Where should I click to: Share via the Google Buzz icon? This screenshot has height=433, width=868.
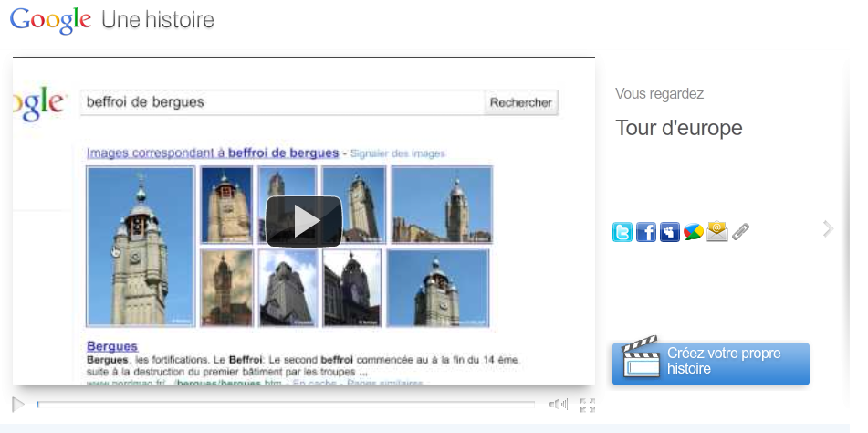[x=694, y=232]
